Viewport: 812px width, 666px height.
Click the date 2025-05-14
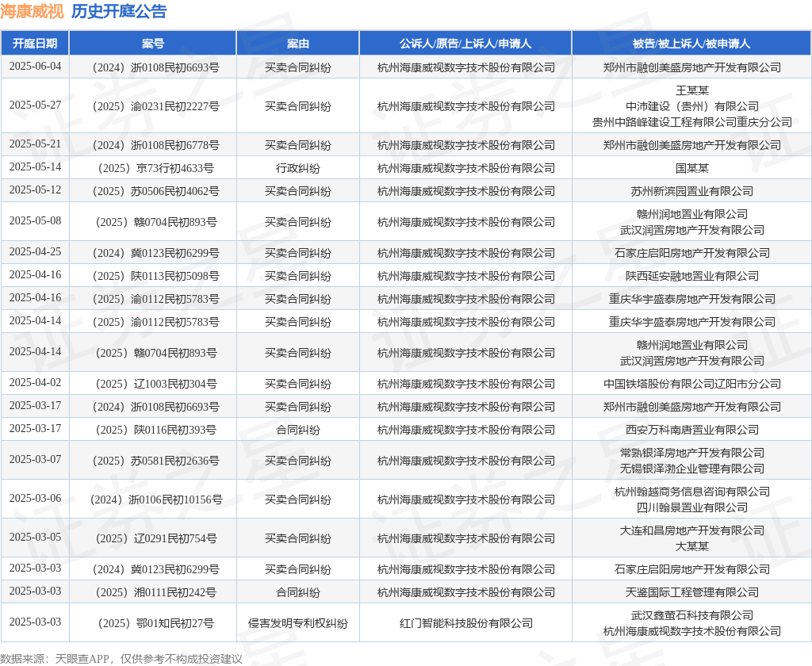(35, 167)
